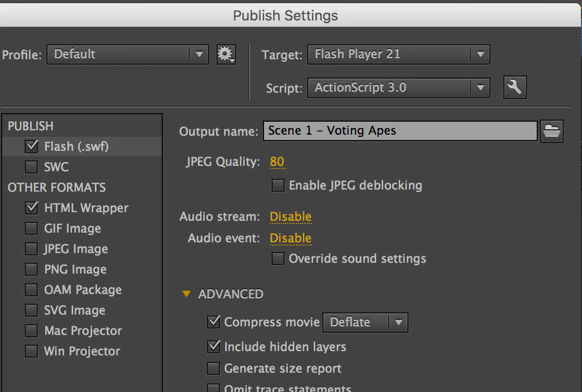The image size is (582, 392).
Task: Open the profile options gear menu
Action: (x=226, y=54)
